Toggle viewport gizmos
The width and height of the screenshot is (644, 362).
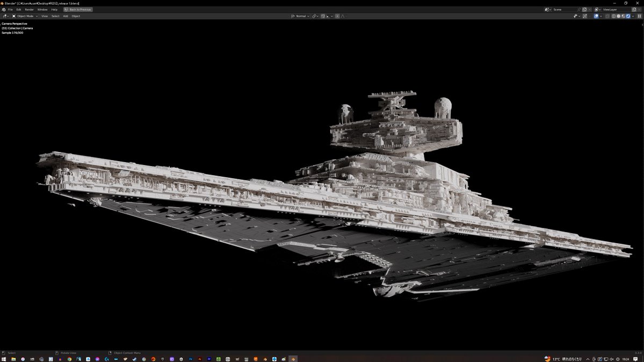[x=585, y=16]
